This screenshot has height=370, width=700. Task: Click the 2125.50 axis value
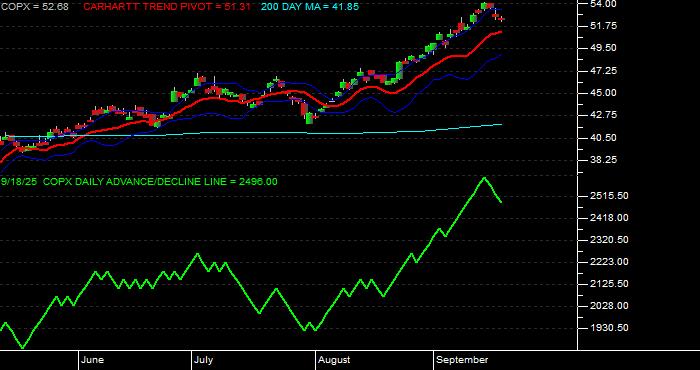[x=610, y=284]
